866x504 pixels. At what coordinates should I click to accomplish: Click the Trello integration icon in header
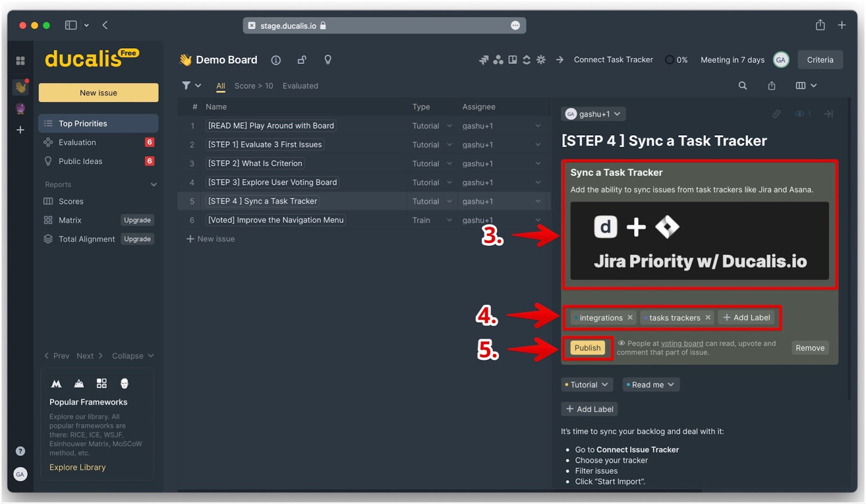click(512, 59)
